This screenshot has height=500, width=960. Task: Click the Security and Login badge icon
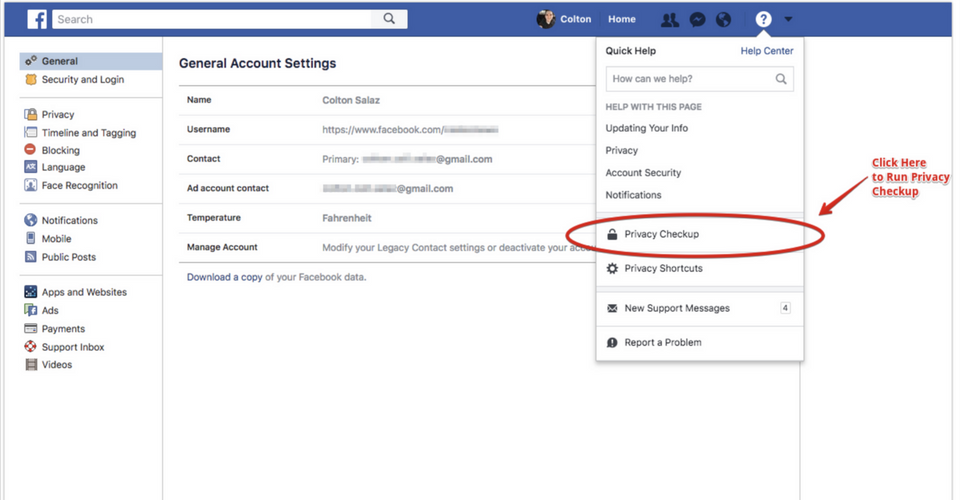[31, 79]
